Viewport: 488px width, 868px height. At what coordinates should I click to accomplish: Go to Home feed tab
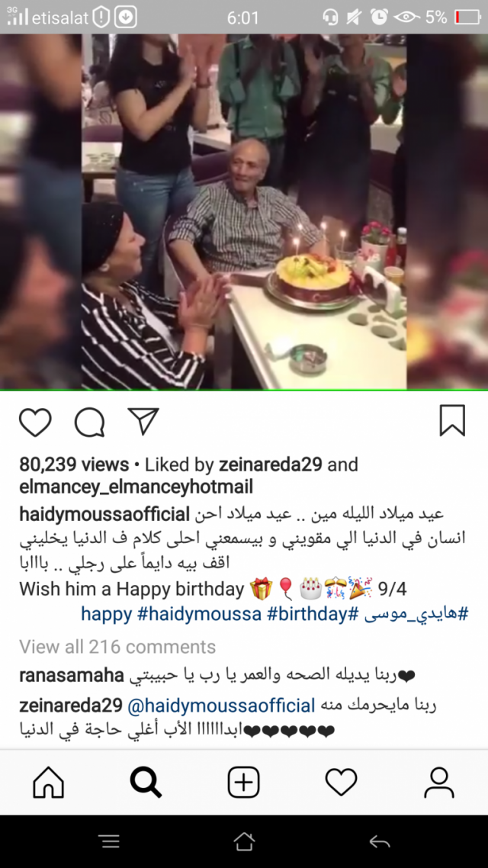click(49, 783)
